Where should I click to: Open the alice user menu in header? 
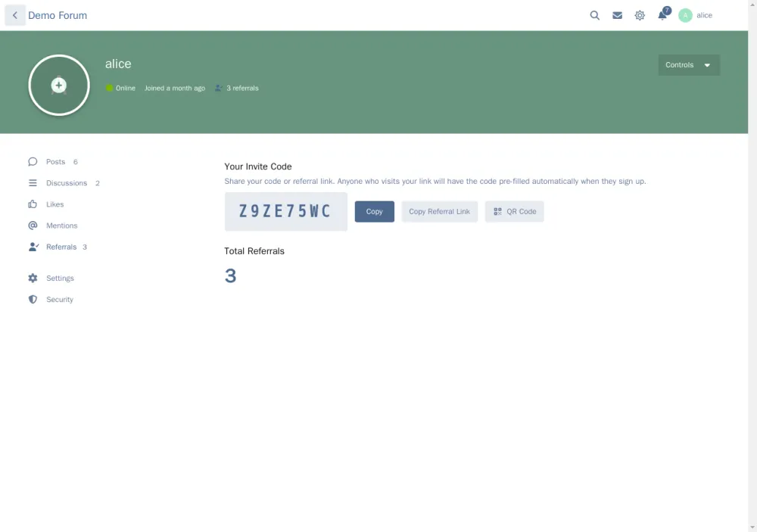click(x=696, y=15)
